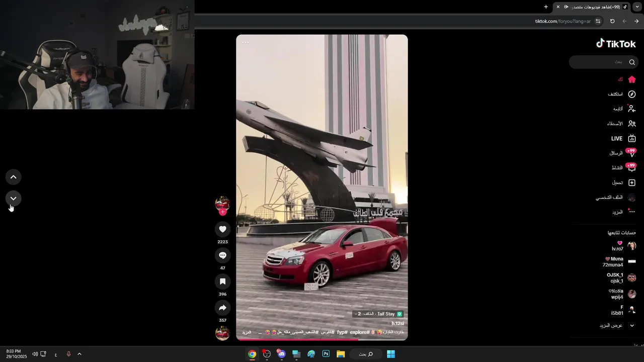
Task: Go to next video with down arrow
Action: pos(14,199)
